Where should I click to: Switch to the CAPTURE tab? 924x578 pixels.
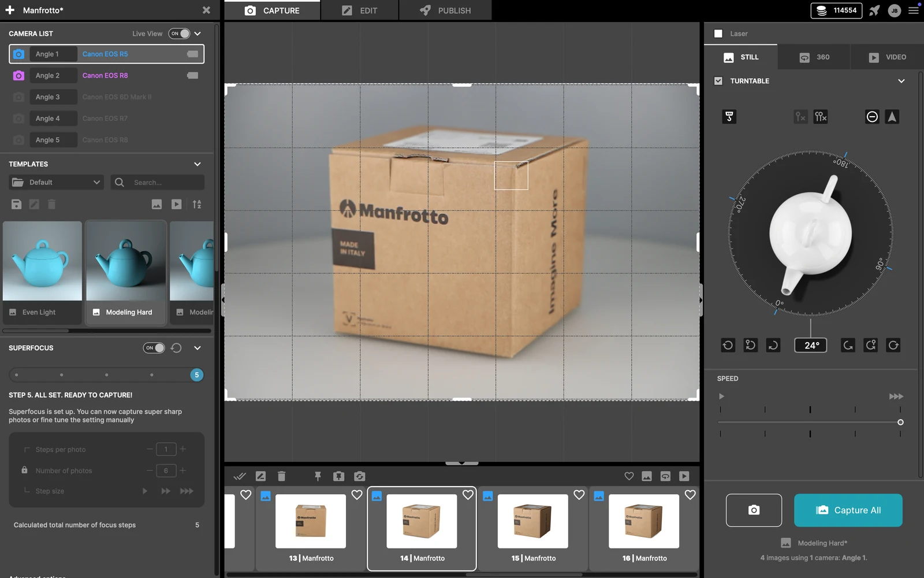[272, 10]
